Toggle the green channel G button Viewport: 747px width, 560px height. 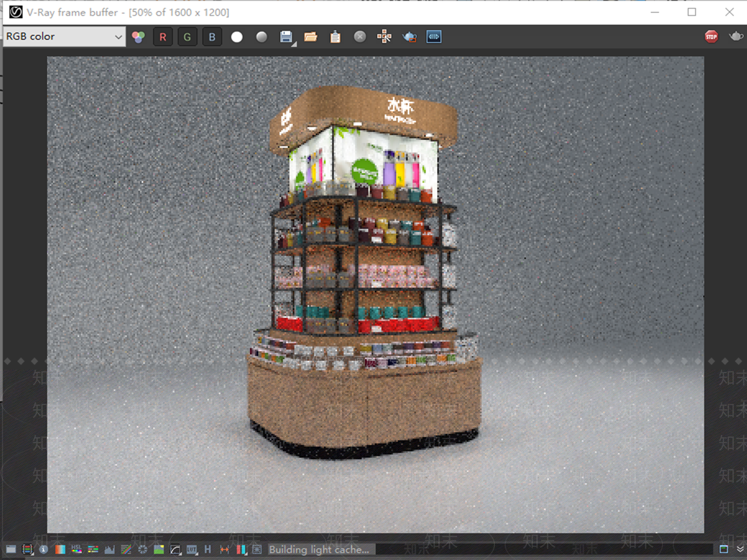187,37
